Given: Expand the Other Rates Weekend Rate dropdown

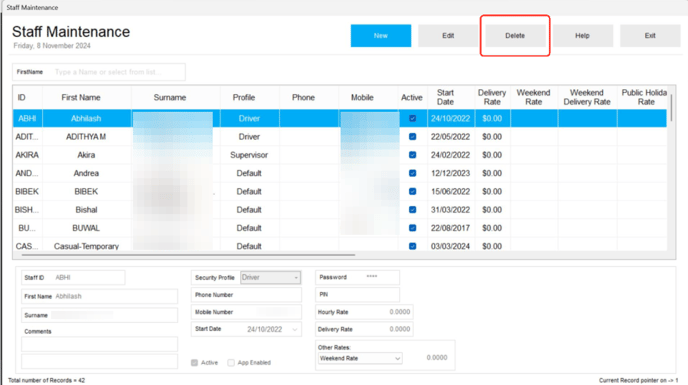Looking at the screenshot, I should [360, 358].
